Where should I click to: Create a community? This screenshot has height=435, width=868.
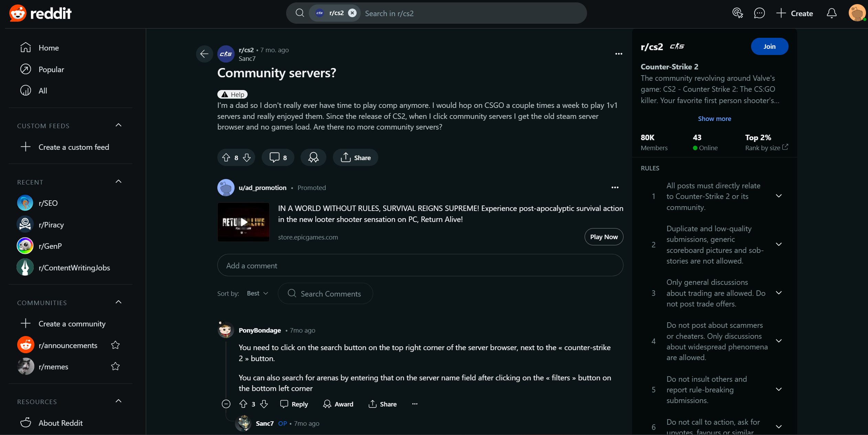(x=70, y=324)
